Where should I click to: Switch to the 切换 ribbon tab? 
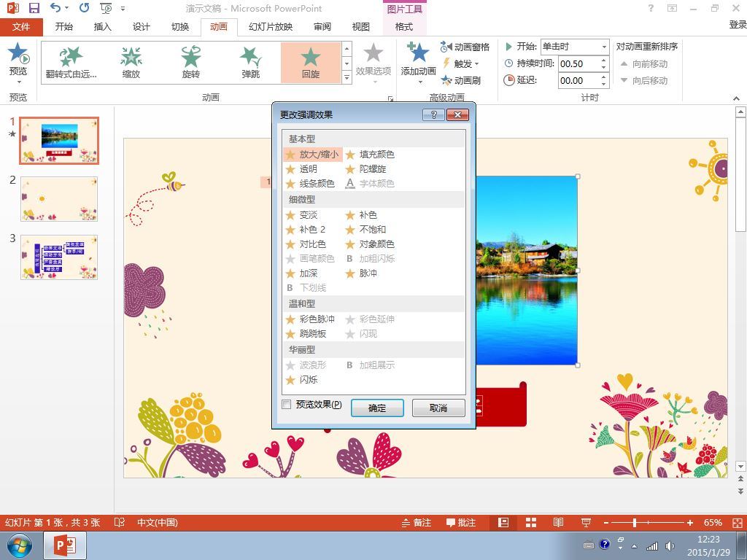[x=180, y=27]
